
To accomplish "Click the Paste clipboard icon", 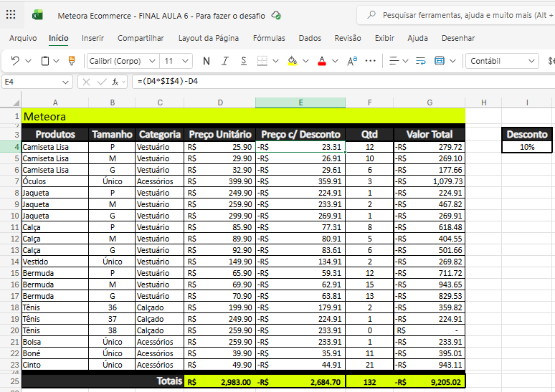I will coord(45,61).
